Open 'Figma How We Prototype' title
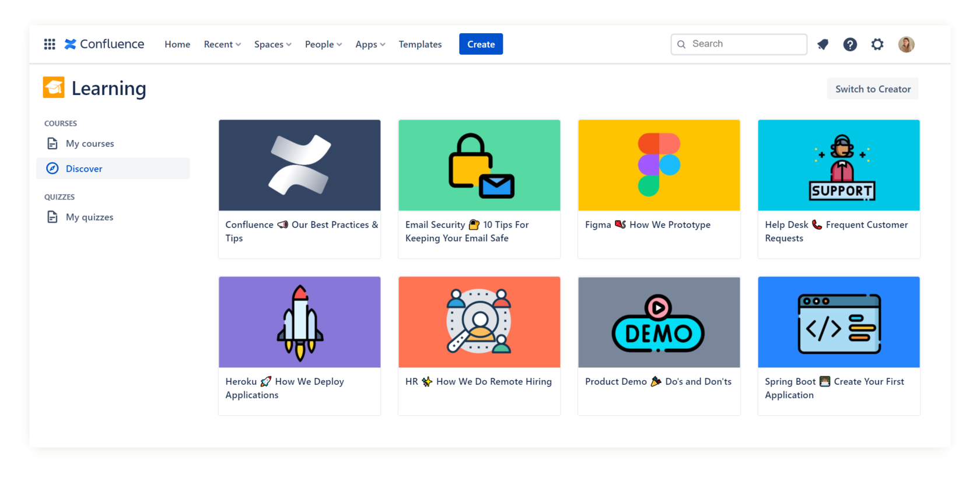 click(647, 224)
